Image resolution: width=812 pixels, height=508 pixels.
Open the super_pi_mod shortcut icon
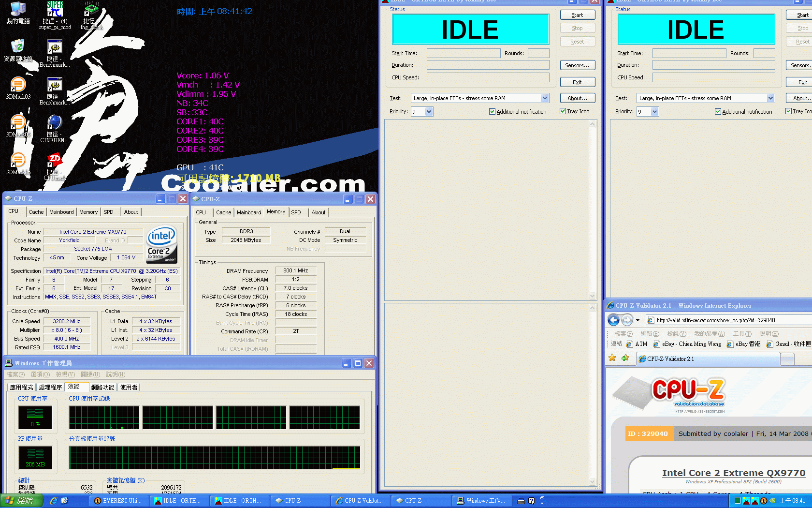(x=55, y=15)
